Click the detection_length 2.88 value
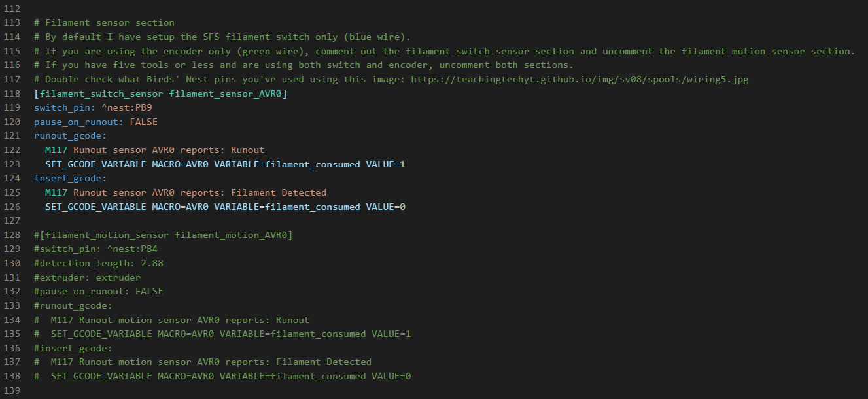Screen dimensions: 868x399 (152, 263)
